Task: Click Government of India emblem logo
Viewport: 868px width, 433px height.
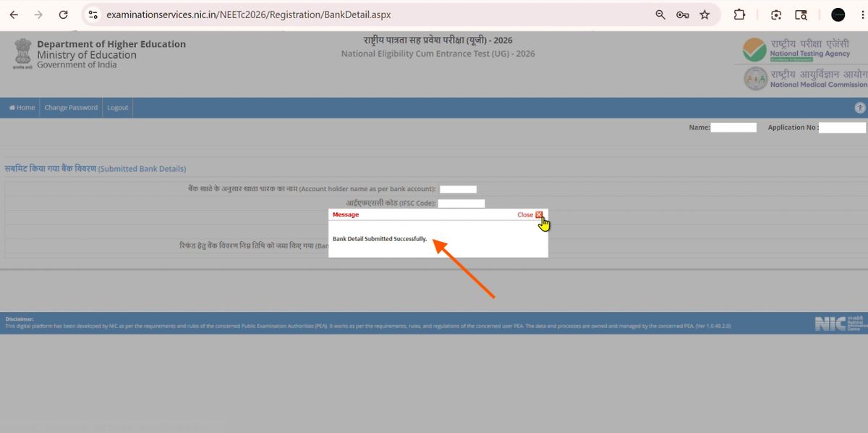Action: (22, 54)
